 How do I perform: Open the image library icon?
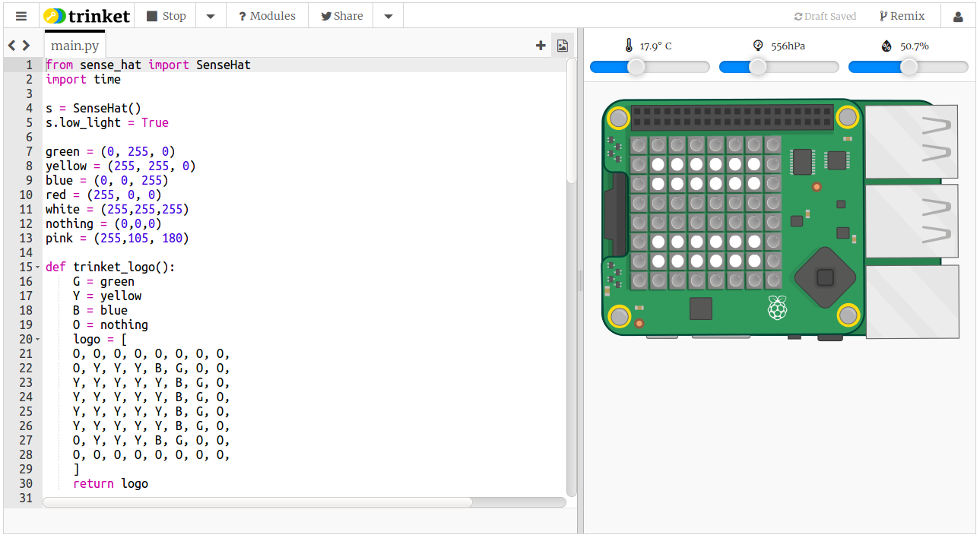point(562,46)
